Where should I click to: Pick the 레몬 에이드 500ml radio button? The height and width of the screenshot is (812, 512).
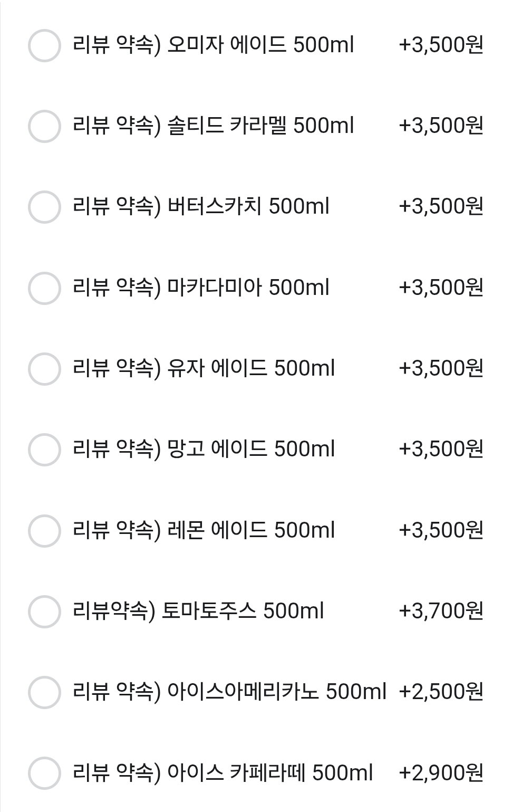(x=44, y=531)
